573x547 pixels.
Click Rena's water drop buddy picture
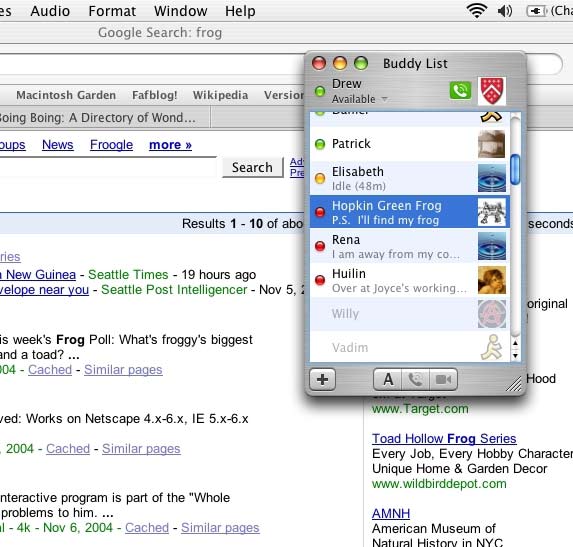click(492, 246)
